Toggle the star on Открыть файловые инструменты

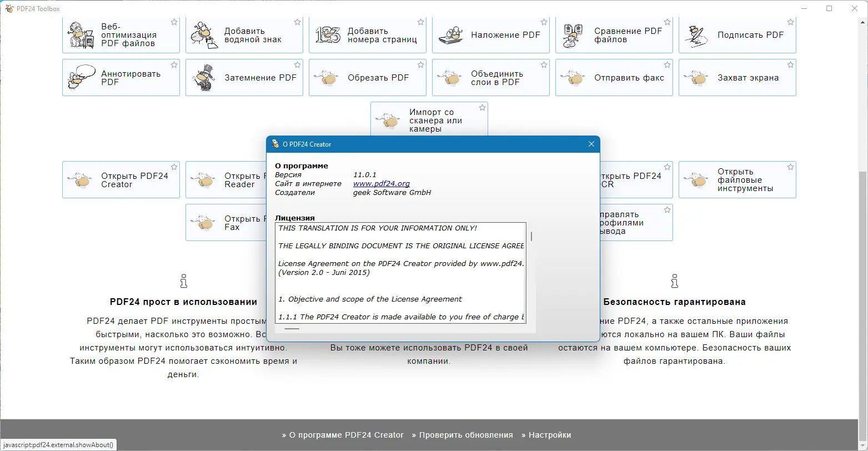(x=791, y=167)
